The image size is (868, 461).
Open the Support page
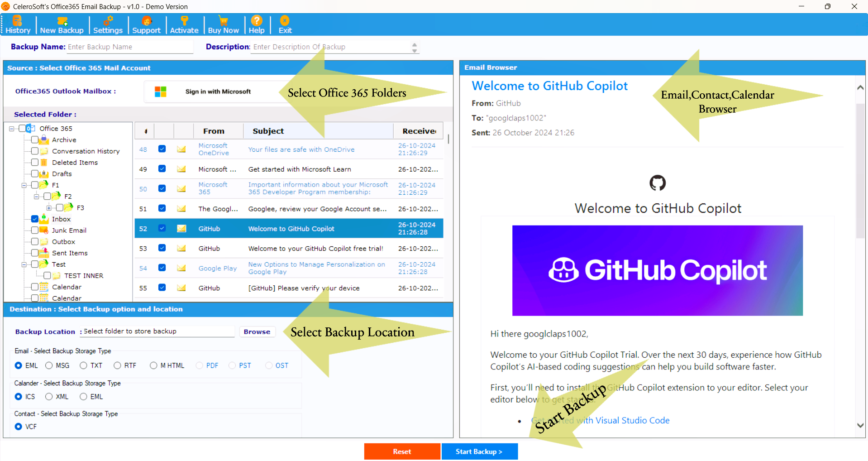pyautogui.click(x=147, y=24)
